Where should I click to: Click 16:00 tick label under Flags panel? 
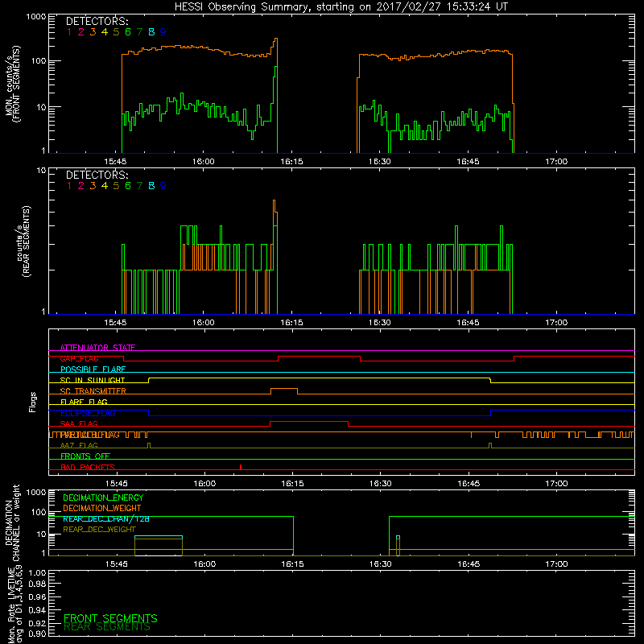[x=204, y=484]
